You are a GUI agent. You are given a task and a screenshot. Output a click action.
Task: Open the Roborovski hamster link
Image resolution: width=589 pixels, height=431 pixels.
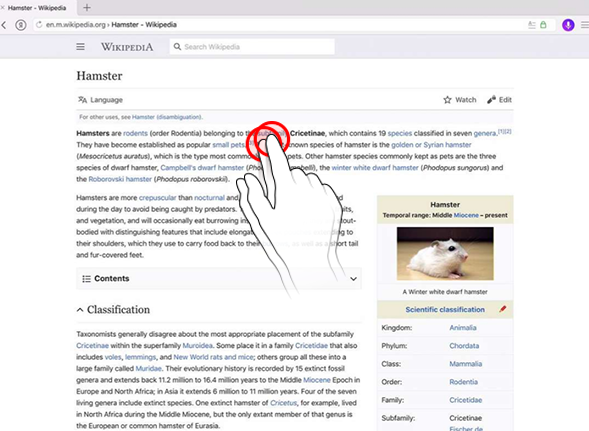coord(120,179)
